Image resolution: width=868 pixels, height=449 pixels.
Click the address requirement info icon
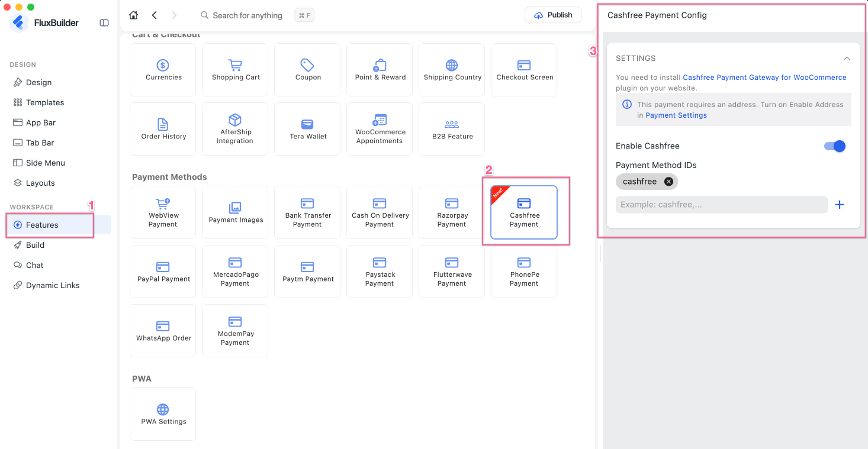(x=627, y=104)
